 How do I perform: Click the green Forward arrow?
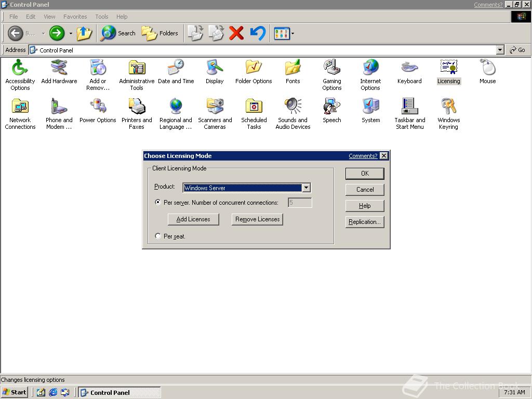click(57, 33)
